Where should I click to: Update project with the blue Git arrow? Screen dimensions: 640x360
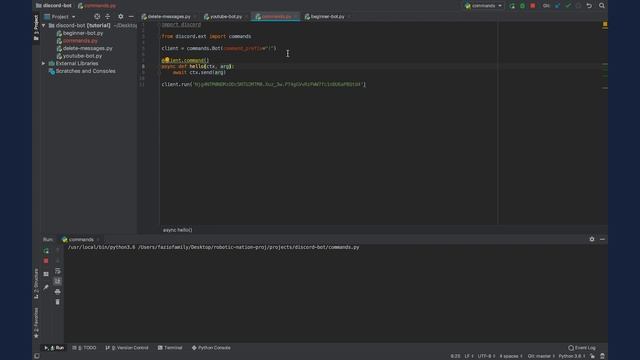(558, 6)
